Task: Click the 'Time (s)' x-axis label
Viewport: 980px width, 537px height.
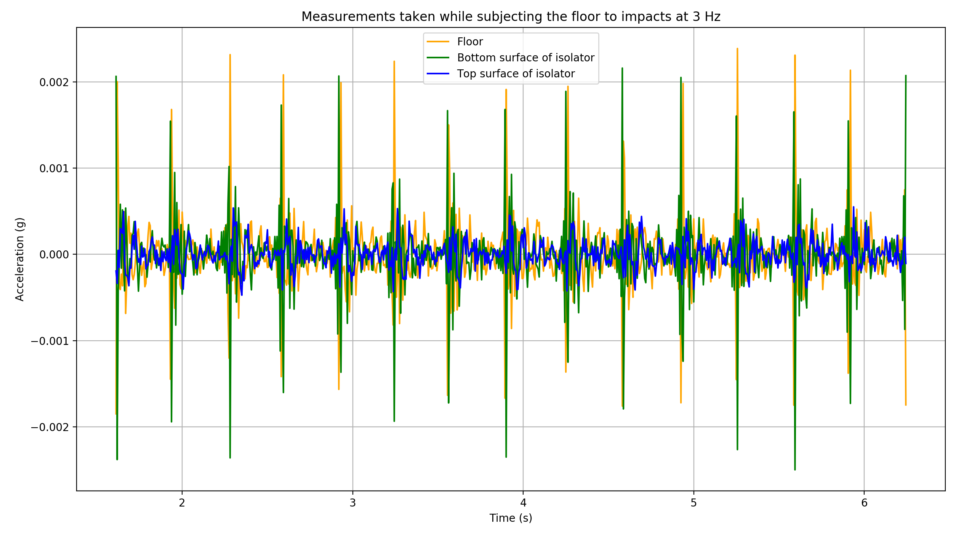Action: pos(511,518)
